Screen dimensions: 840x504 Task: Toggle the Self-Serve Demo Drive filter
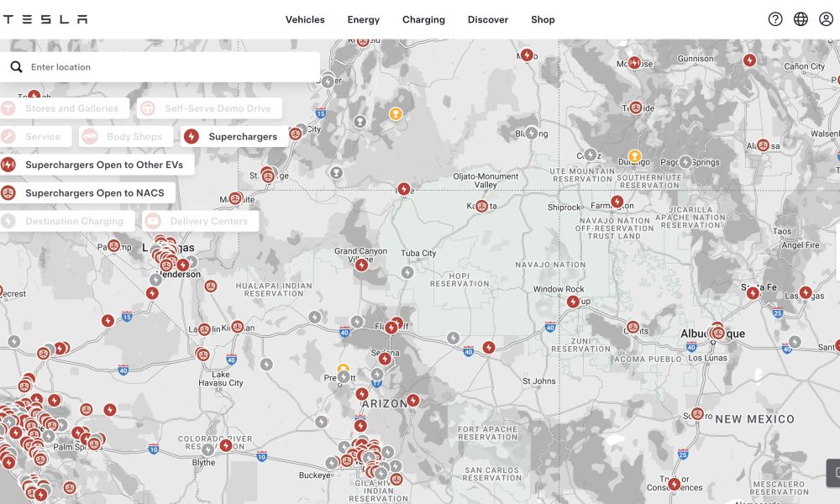point(209,108)
